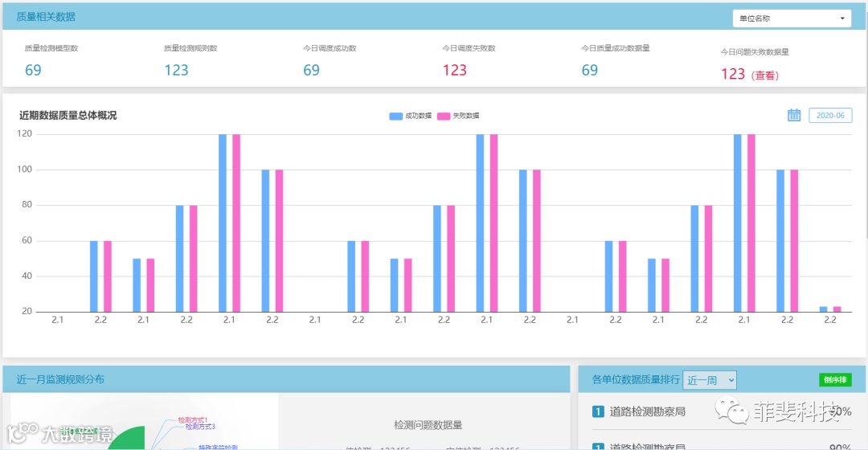Select the 今日质量成功数据量 label

point(615,48)
